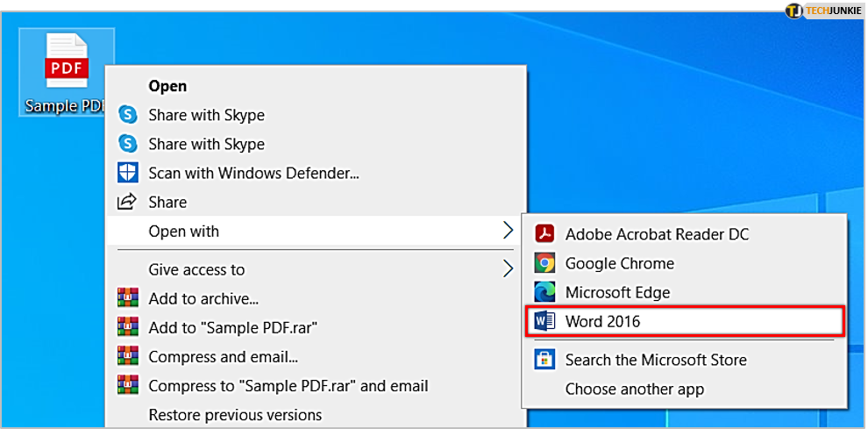Select Restore previous versions
Viewport: 868px width, 429px height.
tap(235, 414)
